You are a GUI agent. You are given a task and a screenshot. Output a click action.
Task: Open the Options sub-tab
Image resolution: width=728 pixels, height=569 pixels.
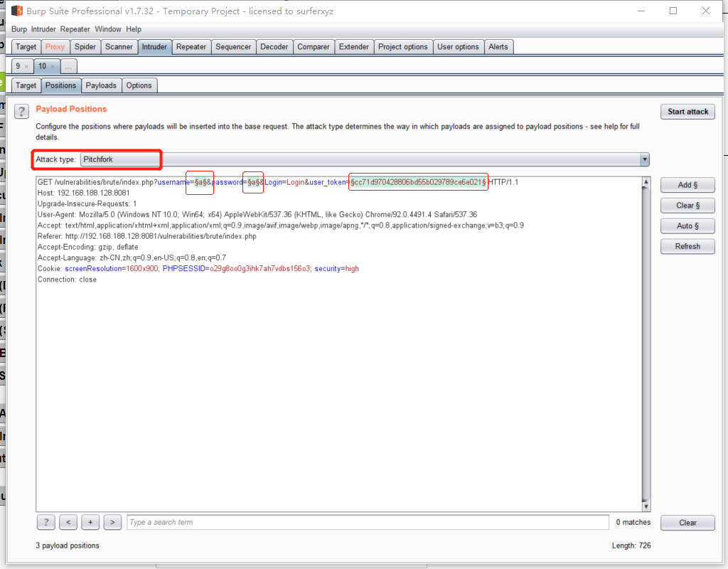tap(139, 85)
